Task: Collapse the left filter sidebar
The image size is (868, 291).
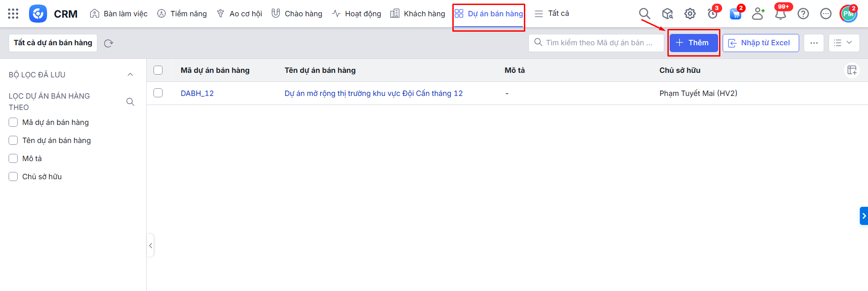Action: [150, 245]
